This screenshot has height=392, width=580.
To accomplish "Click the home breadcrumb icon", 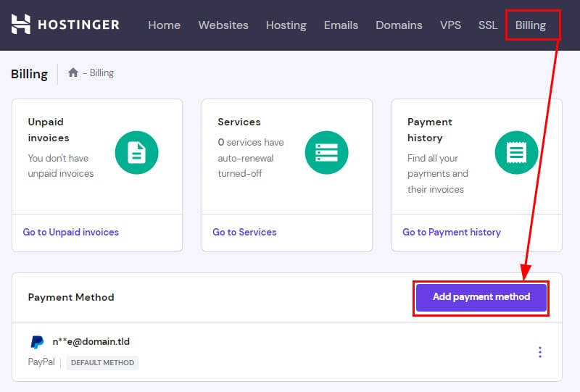I will pyautogui.click(x=72, y=72).
